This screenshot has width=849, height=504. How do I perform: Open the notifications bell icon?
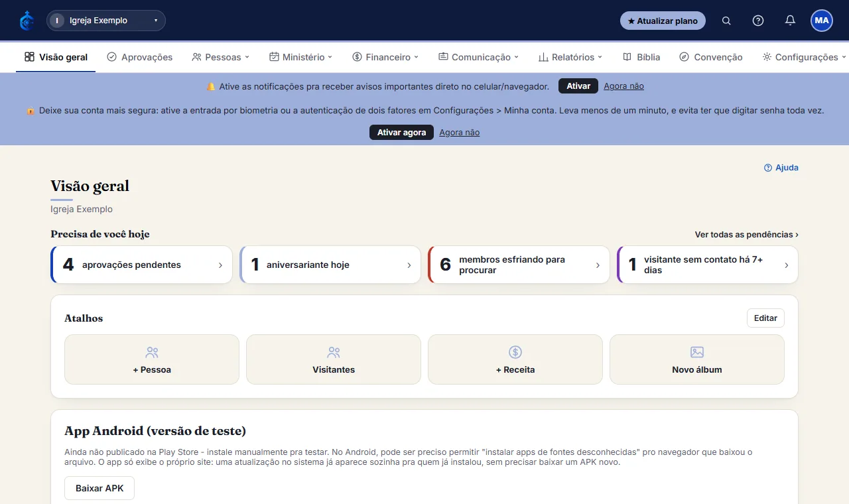[x=790, y=21]
